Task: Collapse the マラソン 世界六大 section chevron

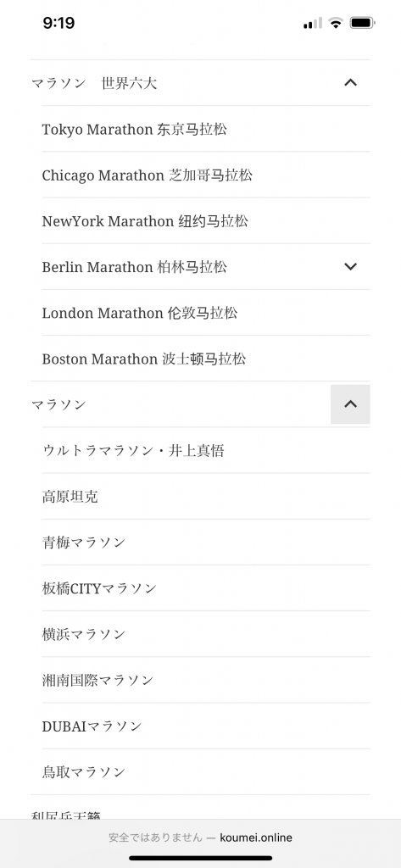Action: [x=350, y=83]
